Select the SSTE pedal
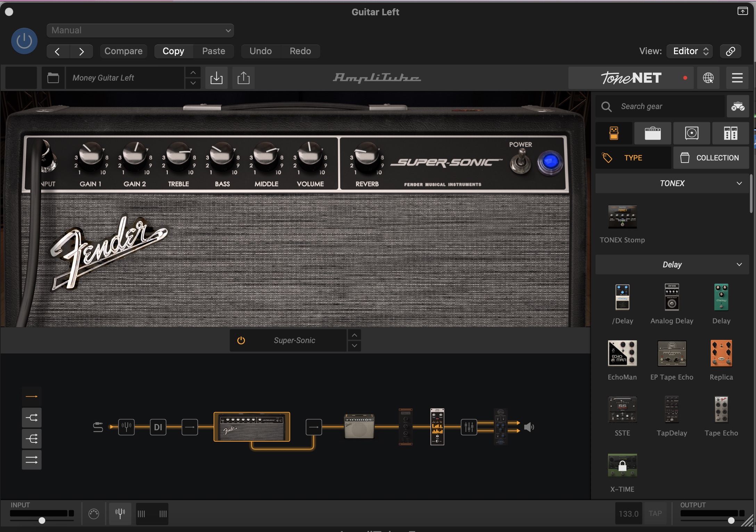Image resolution: width=756 pixels, height=532 pixels. coord(622,409)
